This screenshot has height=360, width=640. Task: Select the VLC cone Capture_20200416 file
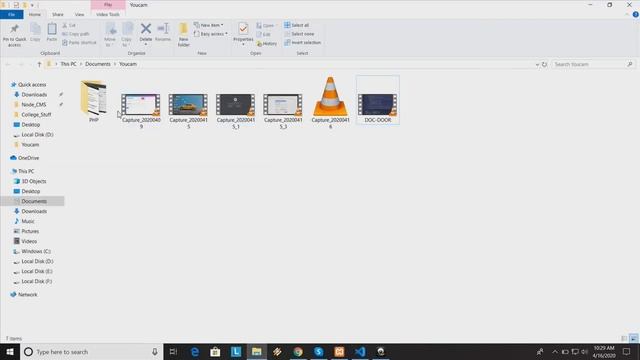(x=330, y=102)
